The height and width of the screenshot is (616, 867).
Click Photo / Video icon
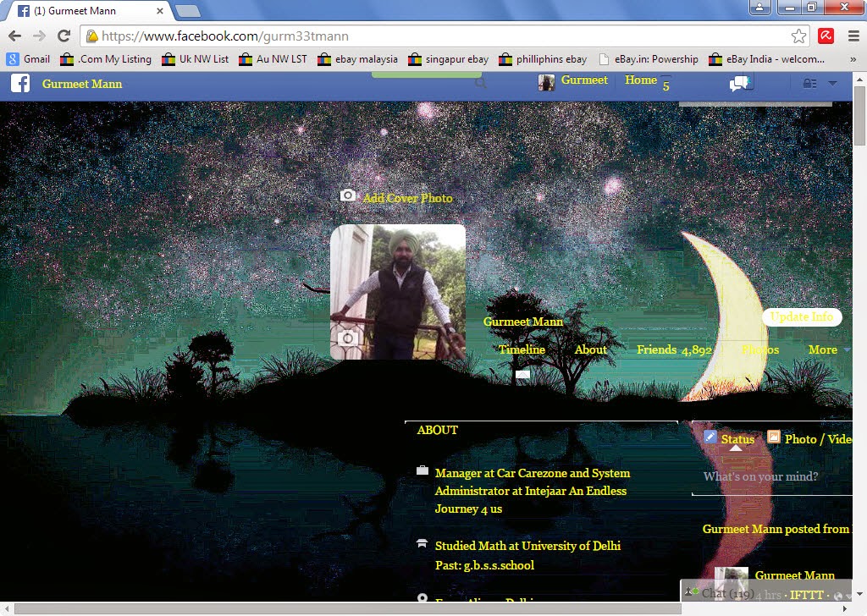(x=774, y=437)
